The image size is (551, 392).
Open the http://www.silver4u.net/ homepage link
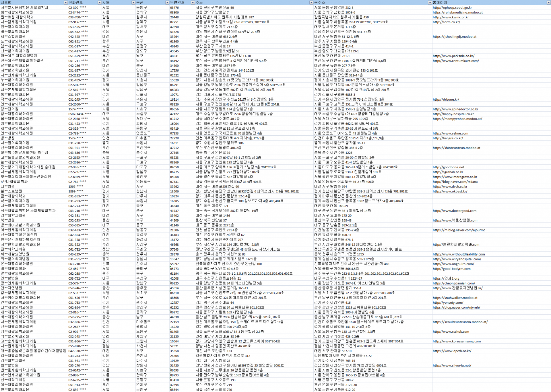(452, 366)
